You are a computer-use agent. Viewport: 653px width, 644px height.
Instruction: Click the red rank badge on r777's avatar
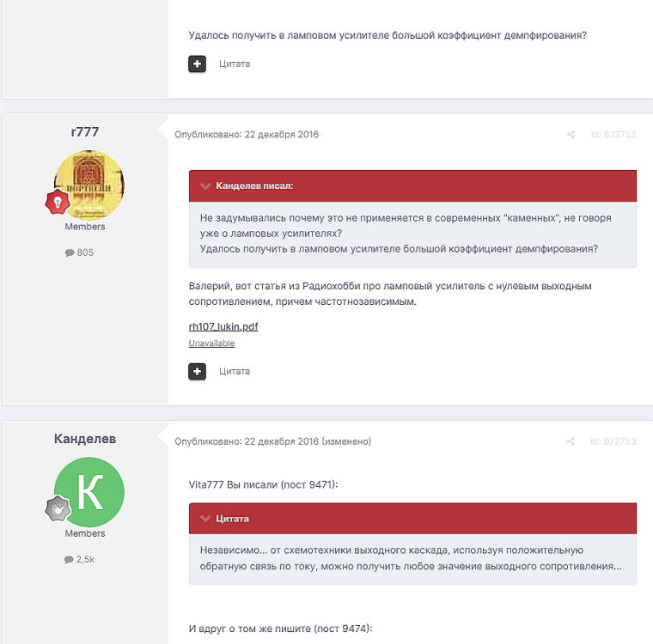(x=57, y=203)
